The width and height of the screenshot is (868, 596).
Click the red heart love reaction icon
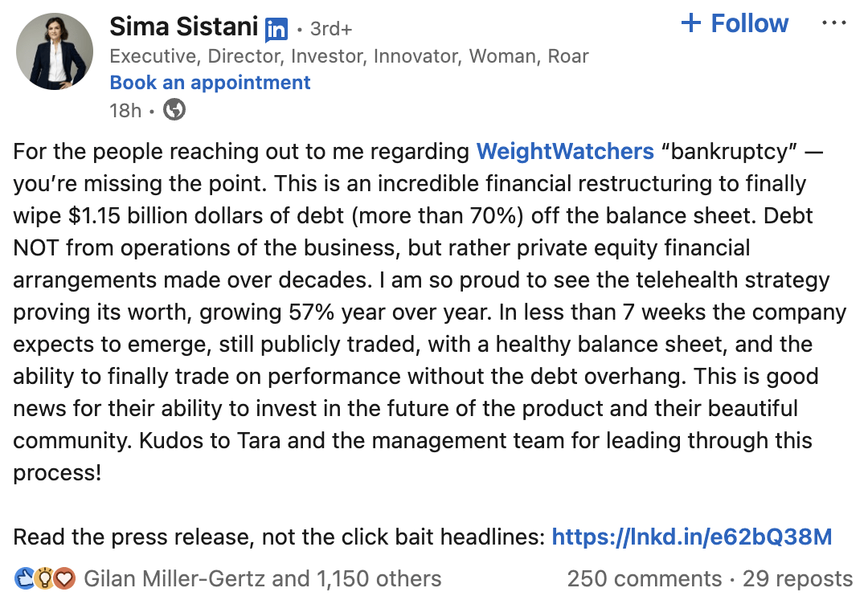coord(64,578)
